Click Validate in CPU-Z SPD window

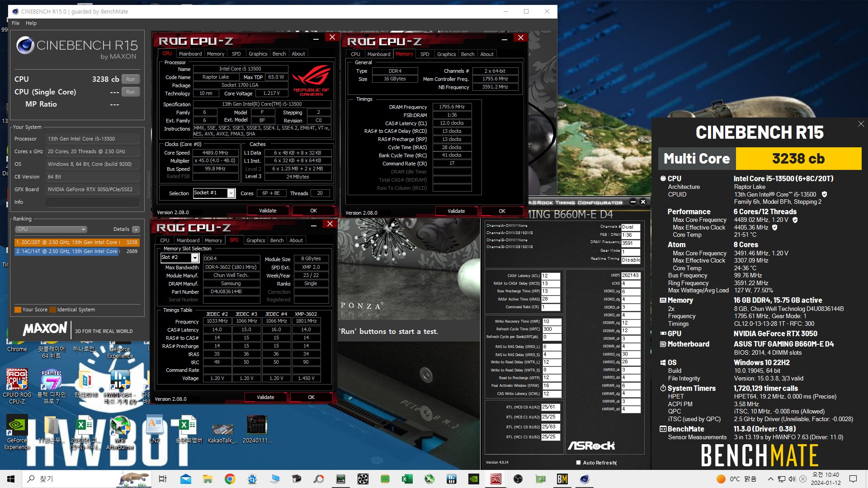[x=265, y=397]
